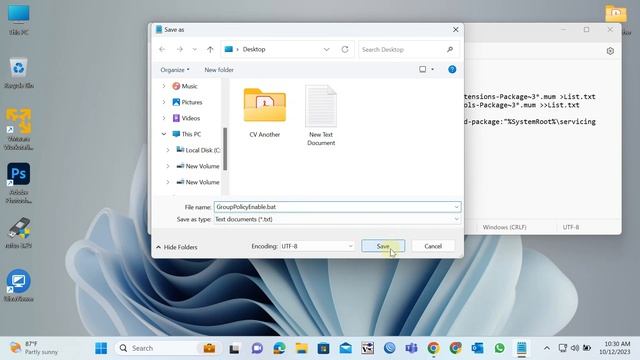Select This PC in navigation pane
640x360 pixels.
coord(187,134)
